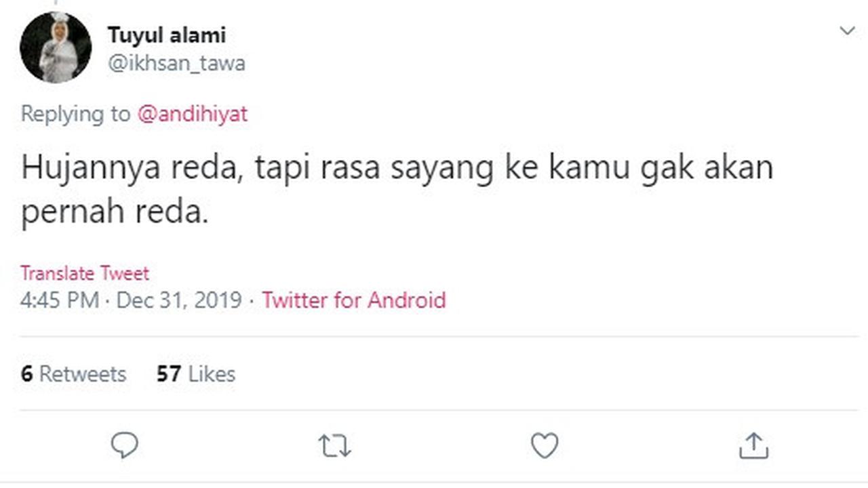The image size is (868, 488).
Task: View the 6 Retweets list
Action: pyautogui.click(x=73, y=373)
